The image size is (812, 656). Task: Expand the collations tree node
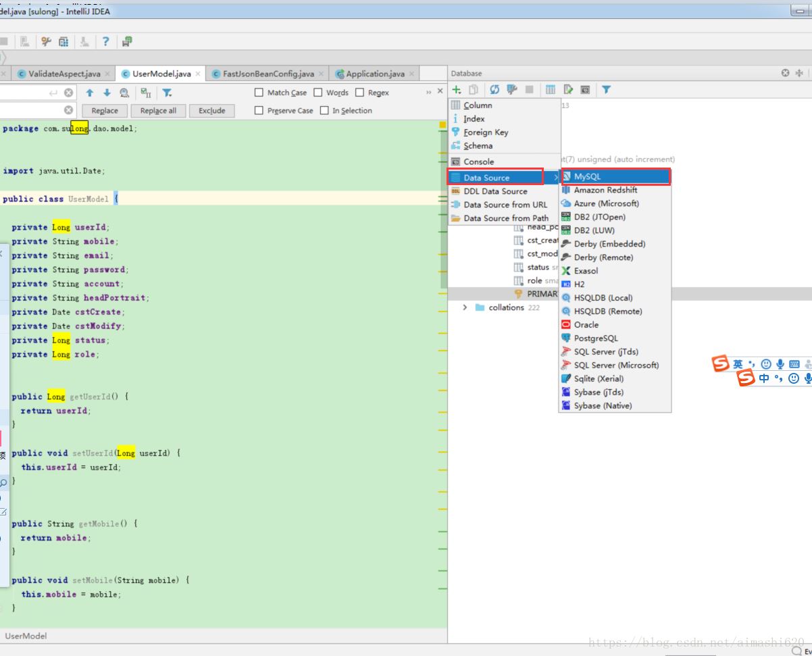point(465,307)
